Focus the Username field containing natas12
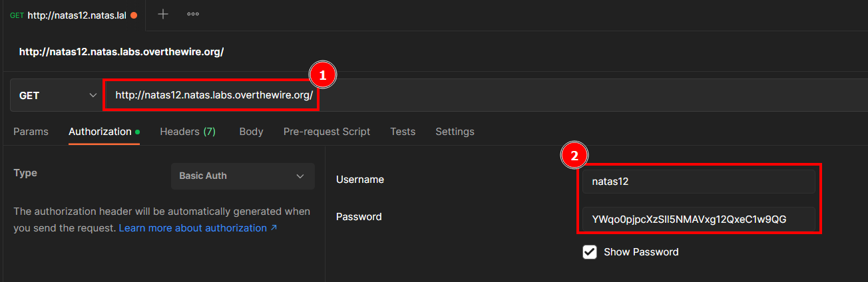The height and width of the screenshot is (282, 868). 698,181
